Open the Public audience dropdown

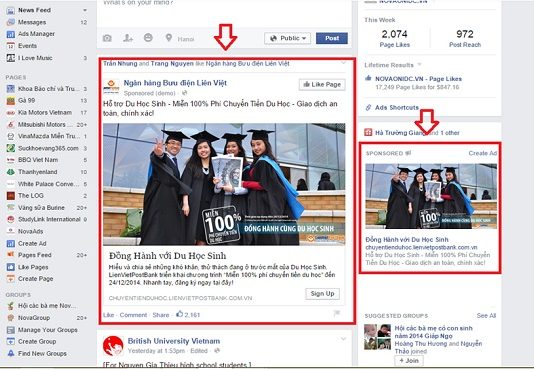pos(287,38)
